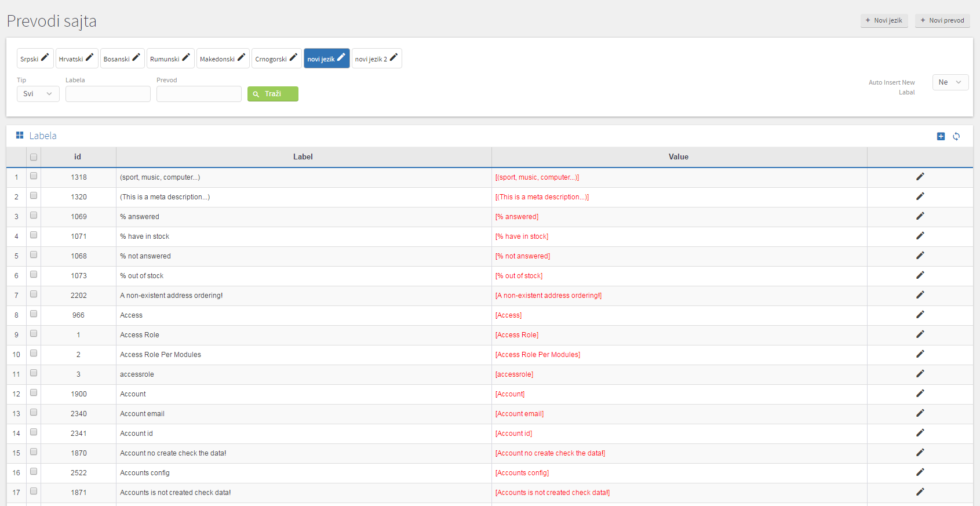980x506 pixels.
Task: Edit the Bosanski language pencil icon
Action: pos(136,57)
